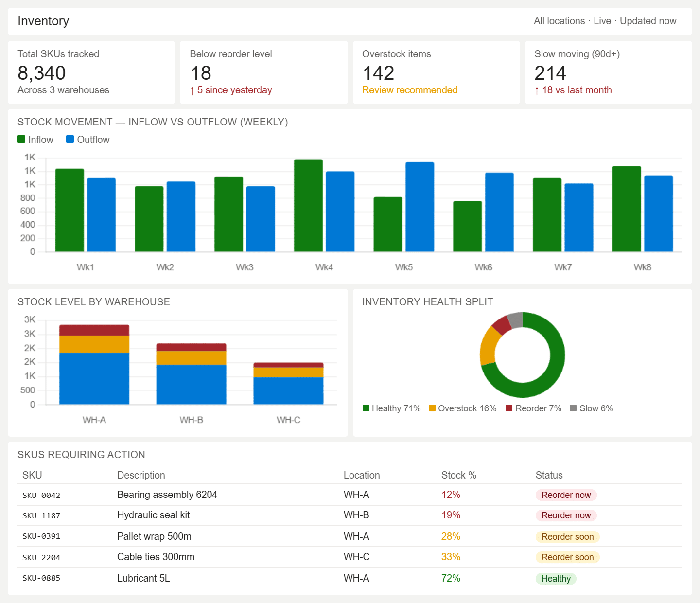
Task: Click '18 vs last month' indicator
Action: click(x=573, y=90)
